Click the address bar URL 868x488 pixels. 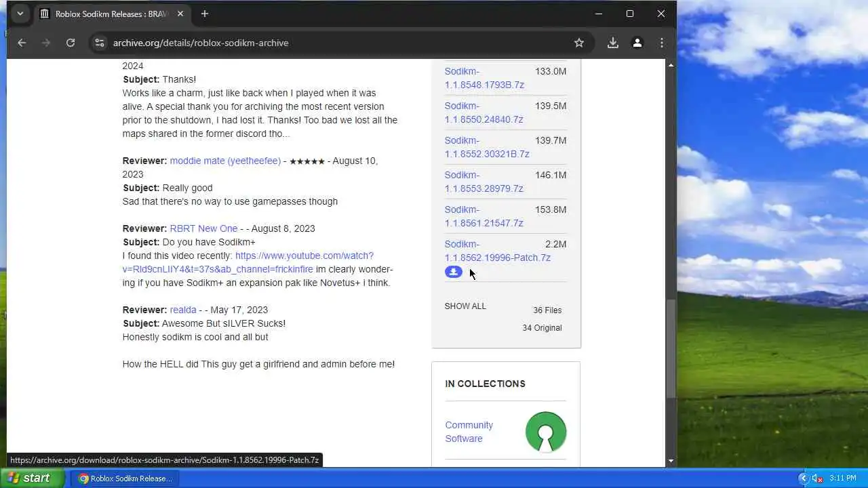(x=201, y=43)
